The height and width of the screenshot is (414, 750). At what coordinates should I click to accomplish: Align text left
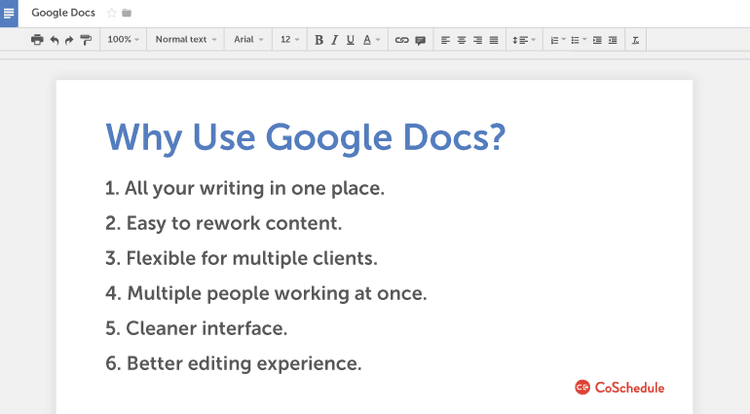point(445,40)
